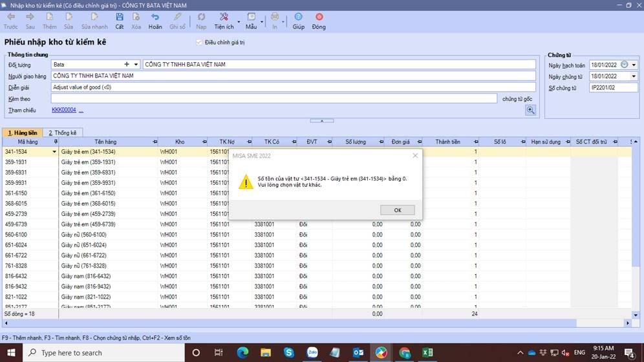
Task: Open File Explorer from the taskbar
Action: click(x=266, y=352)
